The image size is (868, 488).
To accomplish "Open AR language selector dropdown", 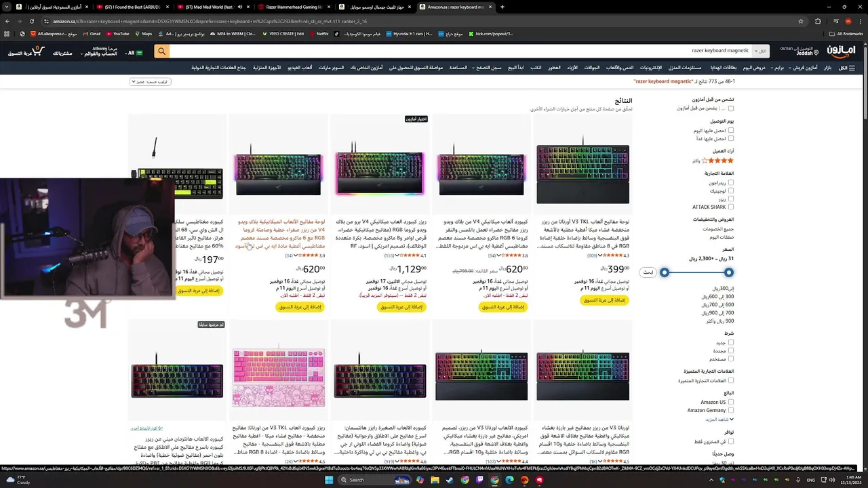I will point(135,53).
